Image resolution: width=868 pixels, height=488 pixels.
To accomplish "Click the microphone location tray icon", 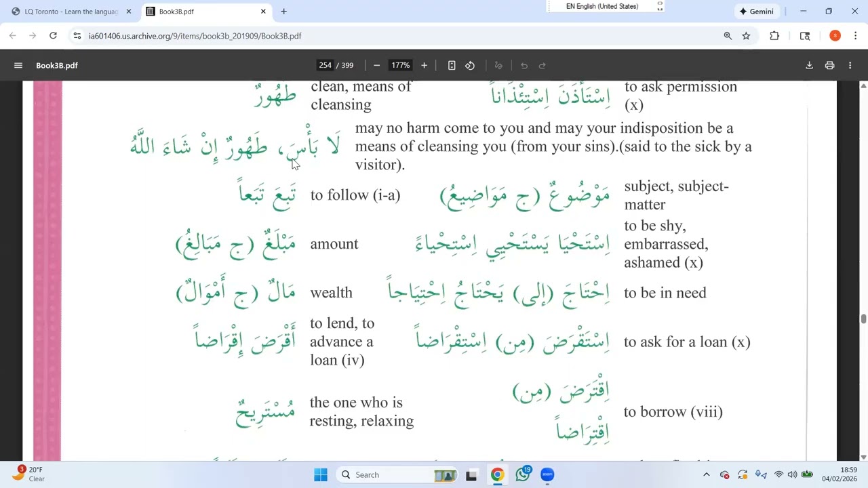I will [761, 474].
